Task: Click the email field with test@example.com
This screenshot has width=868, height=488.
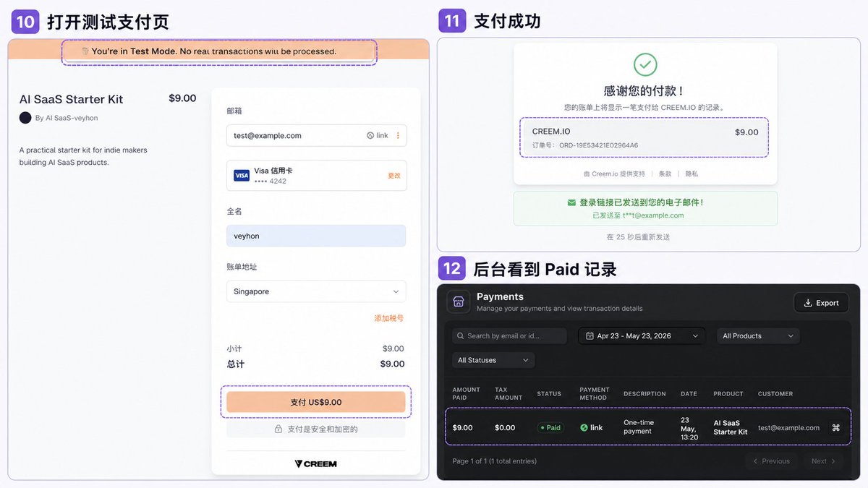Action: coord(316,135)
